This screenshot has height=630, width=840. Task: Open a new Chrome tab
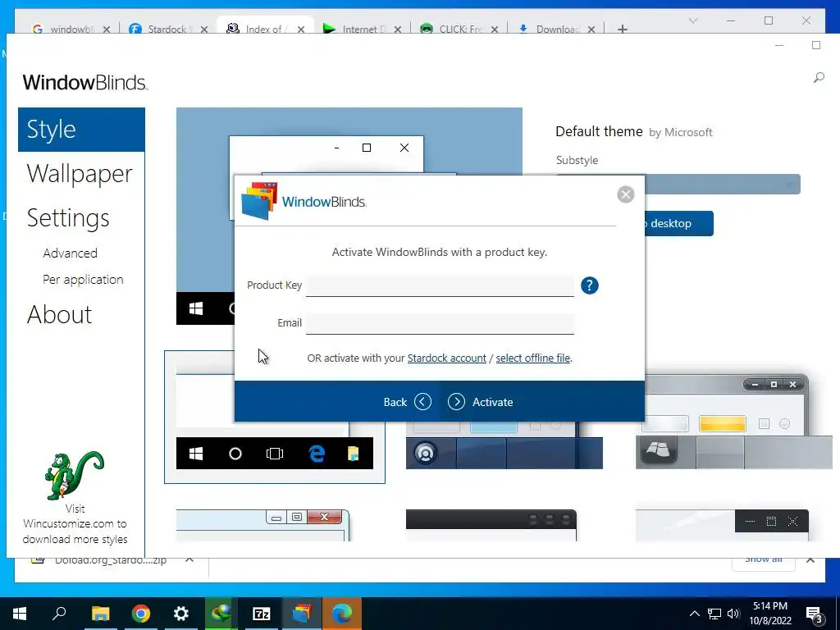coord(622,29)
